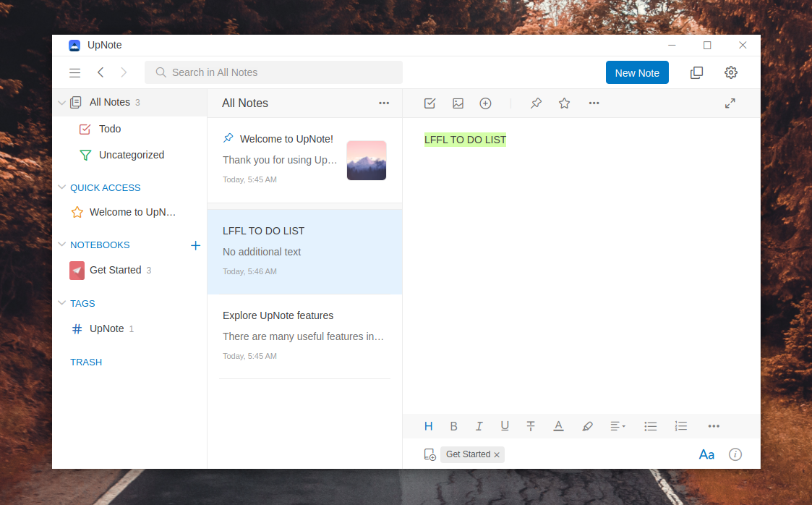Apply highlighter to the selected text
This screenshot has height=505, width=812.
tap(587, 426)
